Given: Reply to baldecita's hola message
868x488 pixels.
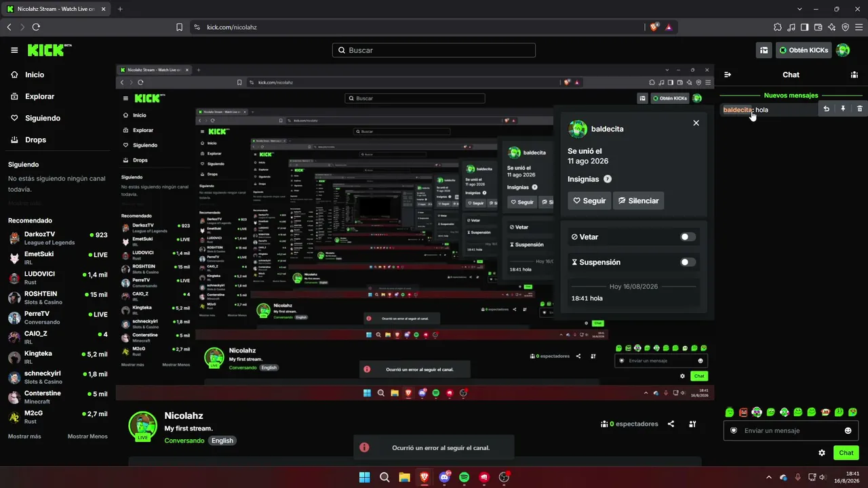Looking at the screenshot, I should click(x=827, y=108).
